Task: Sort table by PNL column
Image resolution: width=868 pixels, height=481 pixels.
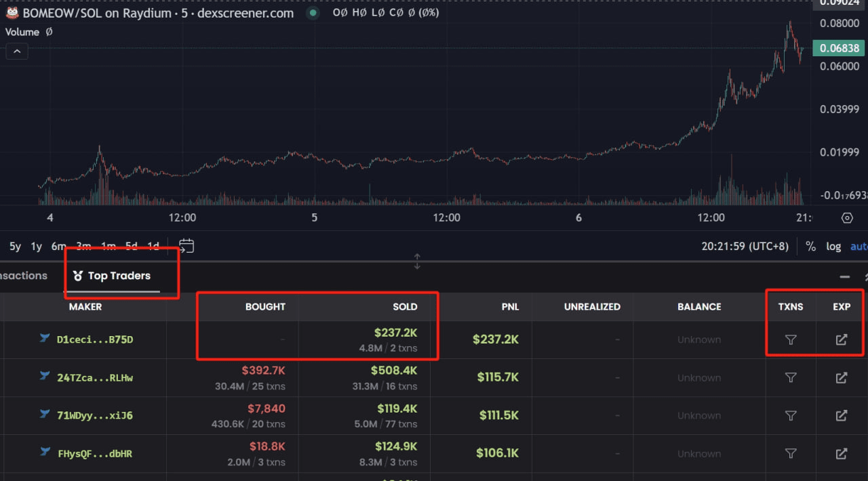Action: 510,307
